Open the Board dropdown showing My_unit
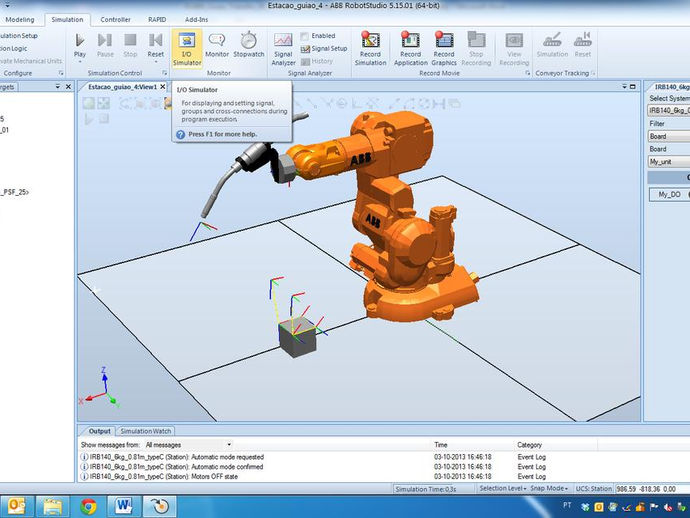This screenshot has width=690, height=518. click(x=668, y=162)
